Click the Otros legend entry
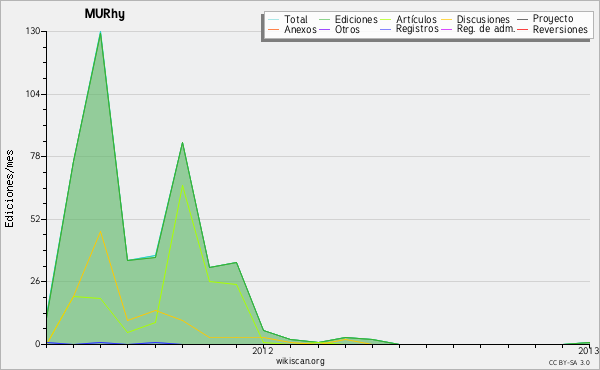The height and width of the screenshot is (370, 600). coord(347,29)
